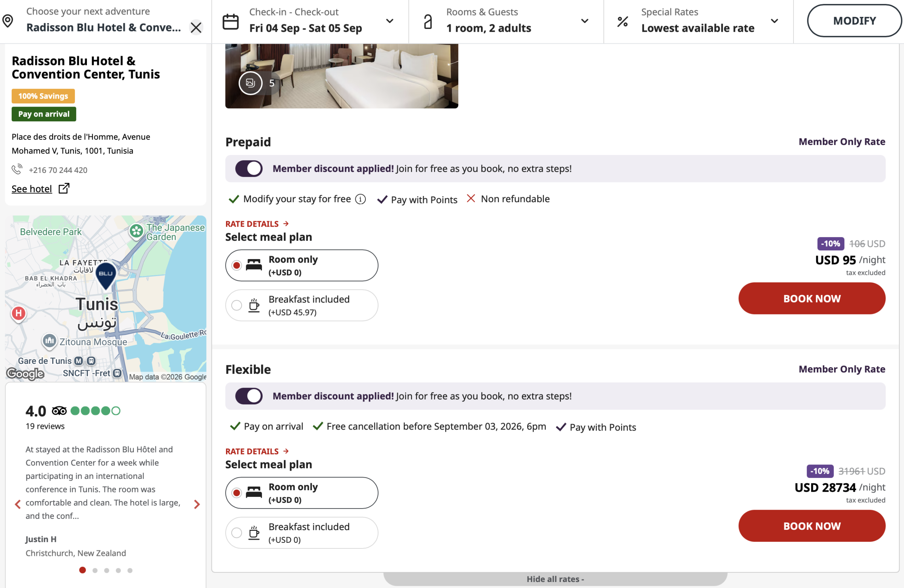Screen dimensions: 904x588
Task: Click the calendar icon for check-in dates
Action: click(x=230, y=21)
